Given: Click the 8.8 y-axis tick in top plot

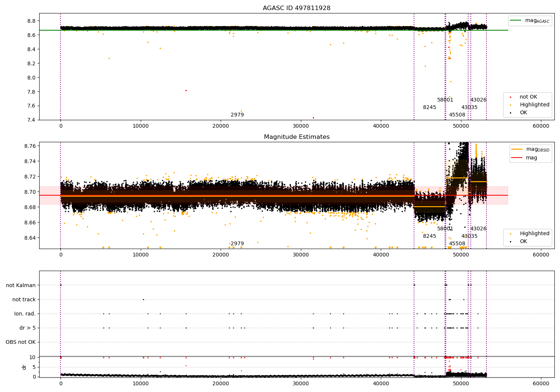Looking at the screenshot, I should click(31, 21).
